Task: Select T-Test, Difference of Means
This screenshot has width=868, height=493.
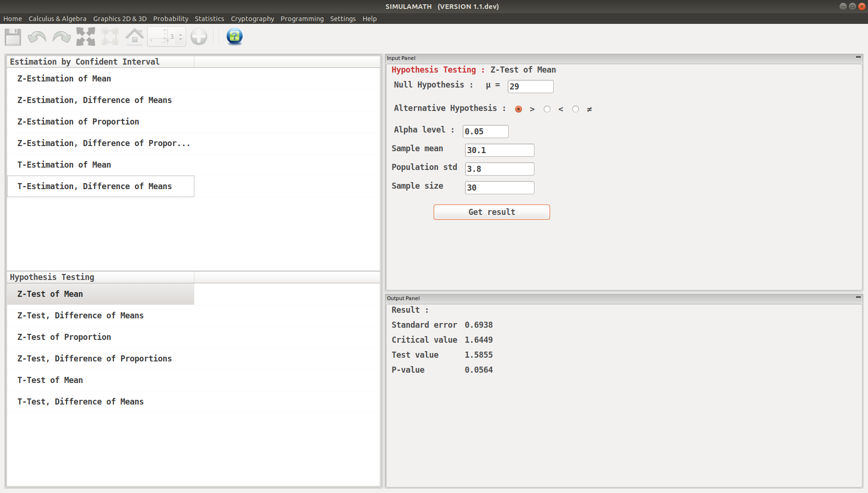Action: click(x=101, y=402)
